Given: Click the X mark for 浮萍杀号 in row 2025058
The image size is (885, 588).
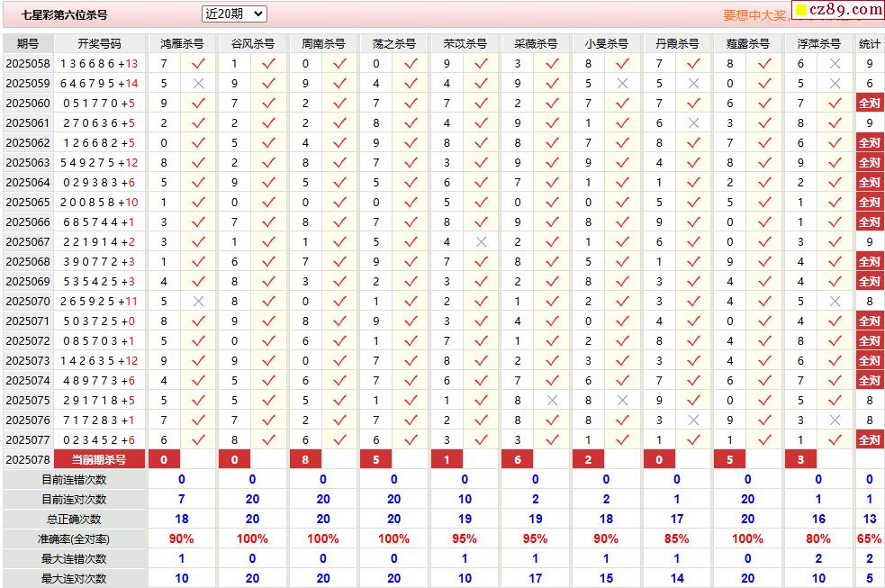Looking at the screenshot, I should 835,64.
